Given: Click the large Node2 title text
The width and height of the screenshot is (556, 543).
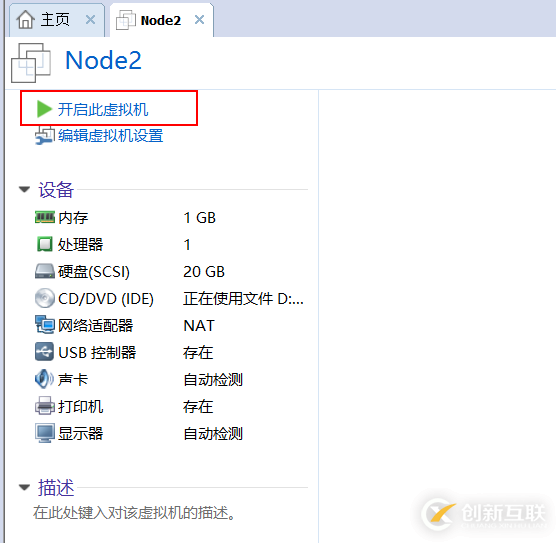Looking at the screenshot, I should tap(104, 60).
